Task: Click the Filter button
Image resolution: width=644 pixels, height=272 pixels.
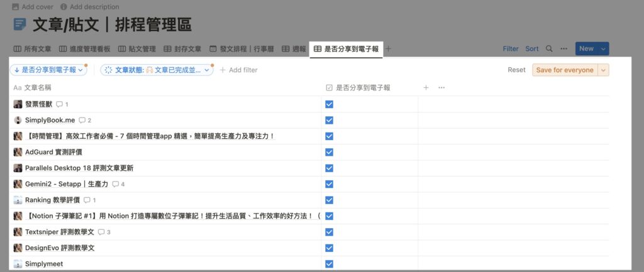Action: point(511,49)
